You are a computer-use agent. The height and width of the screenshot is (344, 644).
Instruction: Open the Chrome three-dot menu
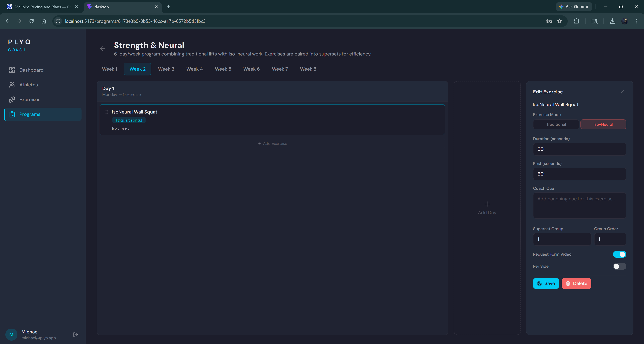pyautogui.click(x=636, y=21)
